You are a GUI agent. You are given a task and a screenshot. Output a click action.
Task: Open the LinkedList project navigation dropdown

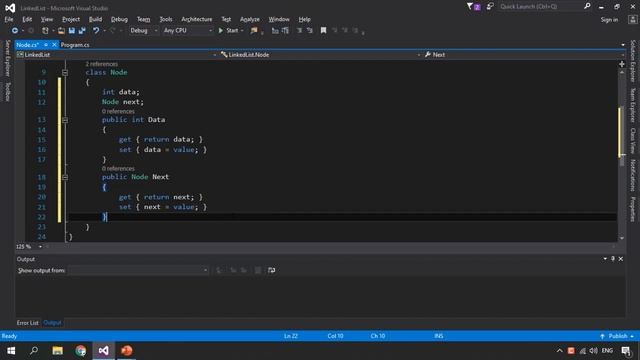[116, 55]
